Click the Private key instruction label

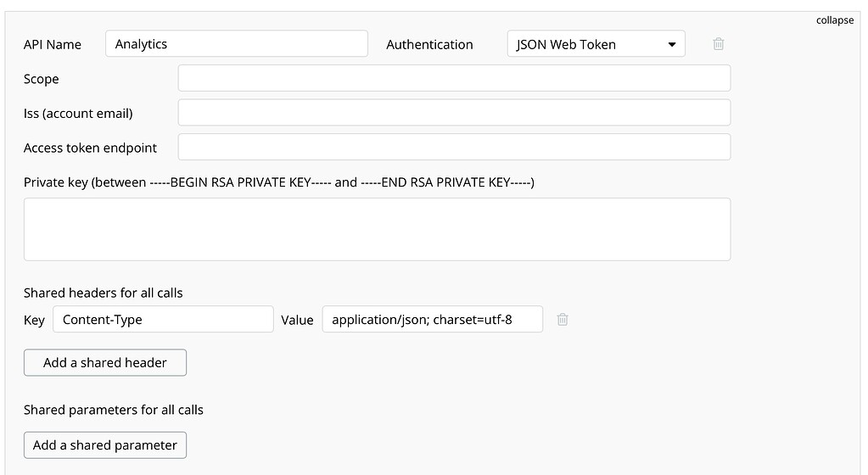tap(279, 182)
